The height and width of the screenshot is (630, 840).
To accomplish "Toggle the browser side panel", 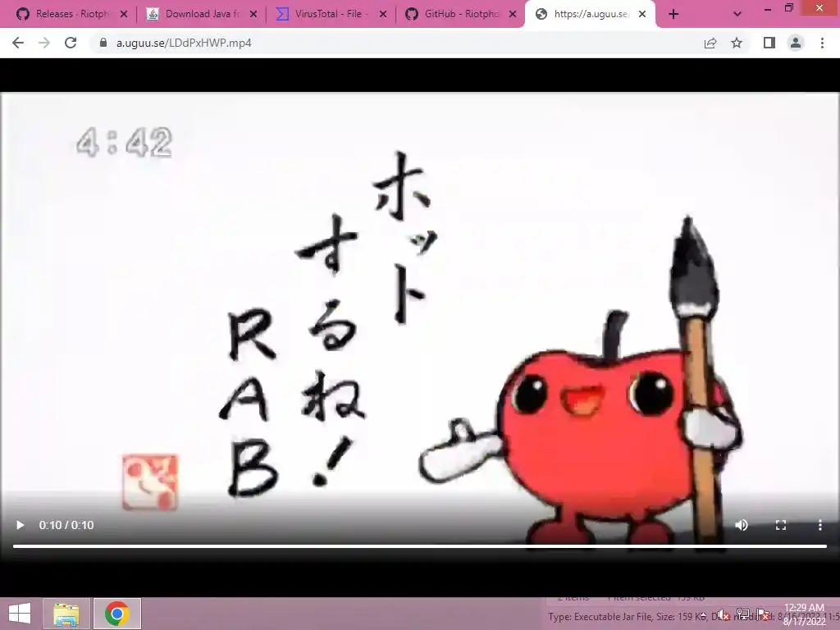I will coord(769,43).
